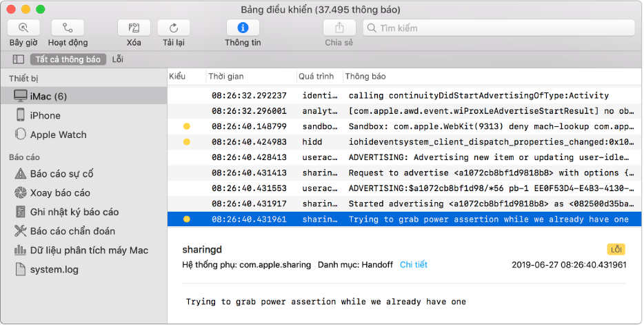Switch to the Lỗi filter tab
644x325 pixels.
(x=118, y=59)
